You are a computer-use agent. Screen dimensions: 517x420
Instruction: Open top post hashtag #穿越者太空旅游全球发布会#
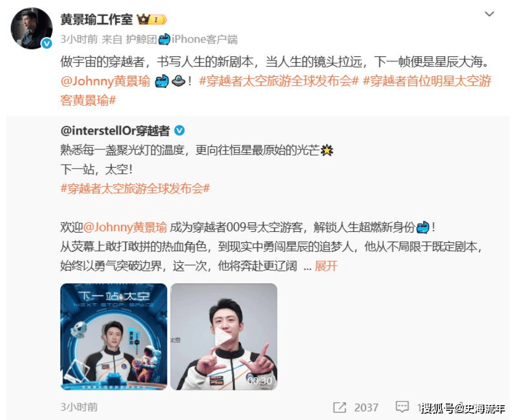(279, 81)
